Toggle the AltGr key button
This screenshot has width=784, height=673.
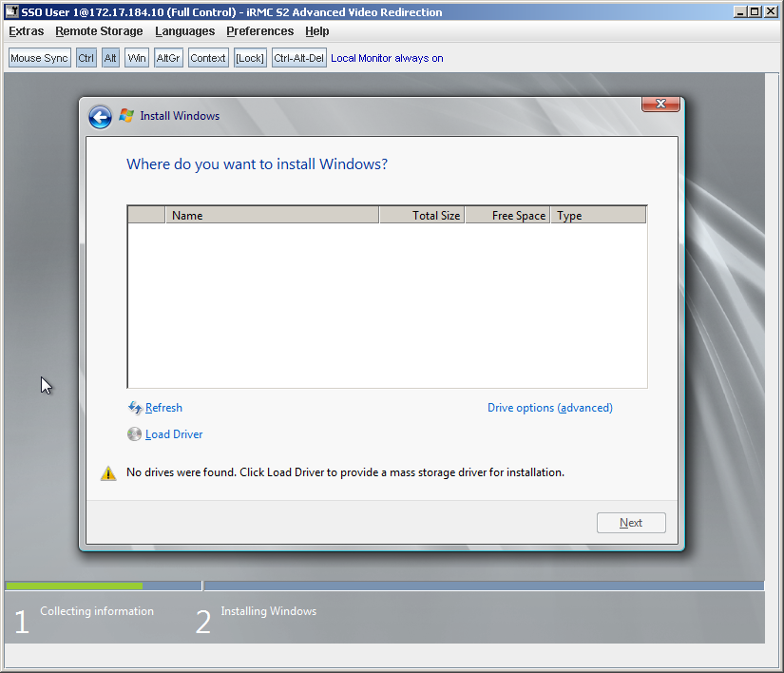[168, 58]
